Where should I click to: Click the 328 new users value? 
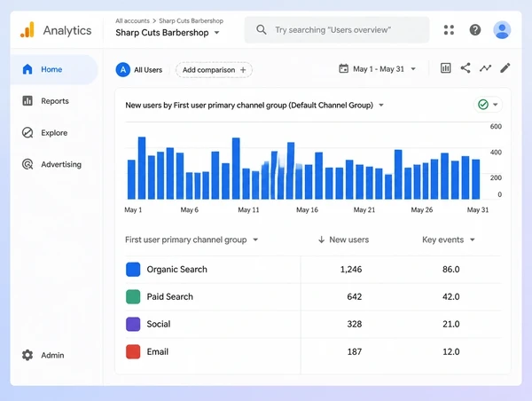(x=354, y=325)
